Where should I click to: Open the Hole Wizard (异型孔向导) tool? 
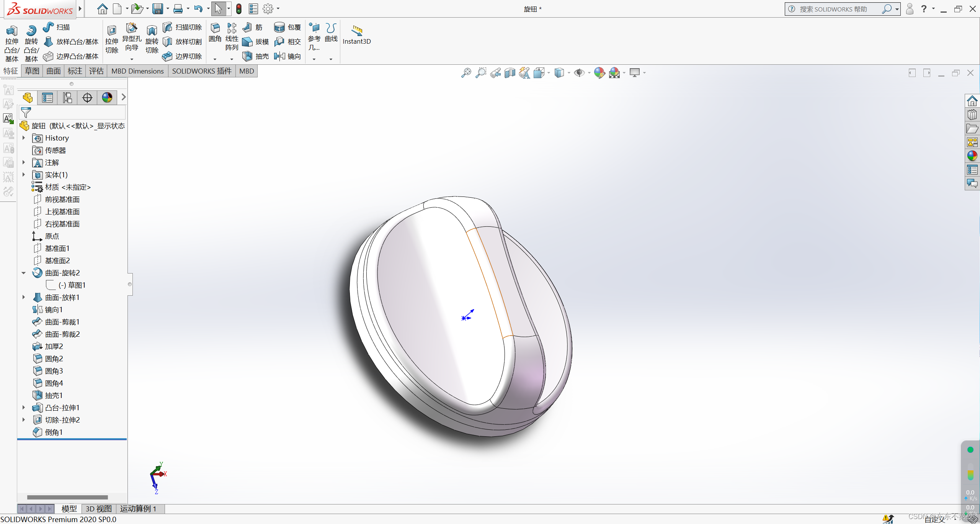(x=132, y=37)
